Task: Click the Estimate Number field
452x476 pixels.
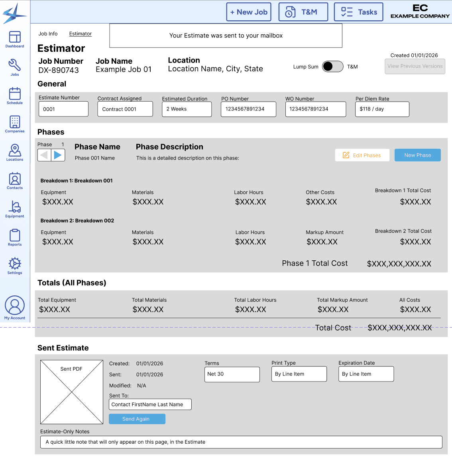Action: click(63, 109)
